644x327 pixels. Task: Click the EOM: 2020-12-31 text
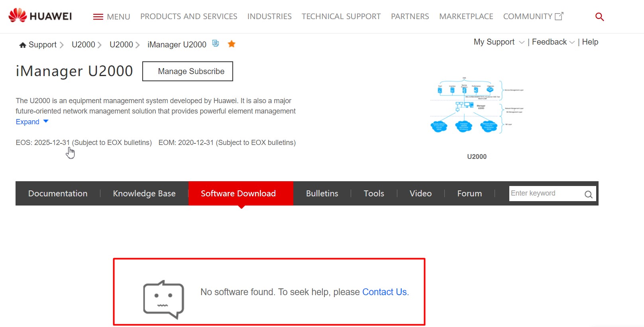(x=186, y=143)
